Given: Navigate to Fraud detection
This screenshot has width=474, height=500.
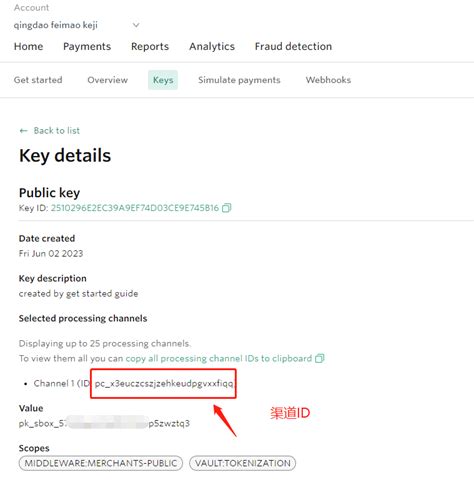Looking at the screenshot, I should tap(293, 46).
